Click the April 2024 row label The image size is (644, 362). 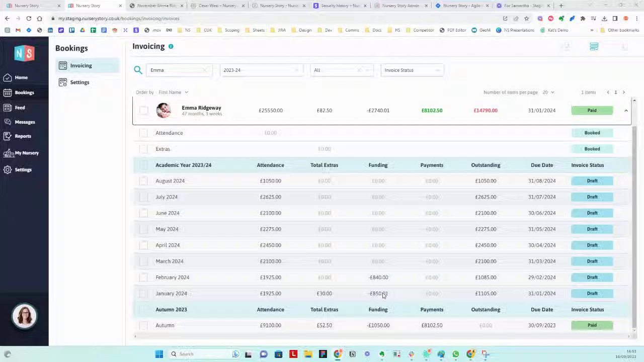point(168,245)
